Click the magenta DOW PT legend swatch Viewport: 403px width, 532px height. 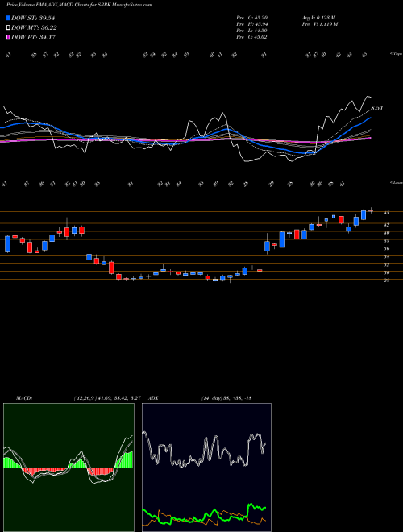(8, 37)
